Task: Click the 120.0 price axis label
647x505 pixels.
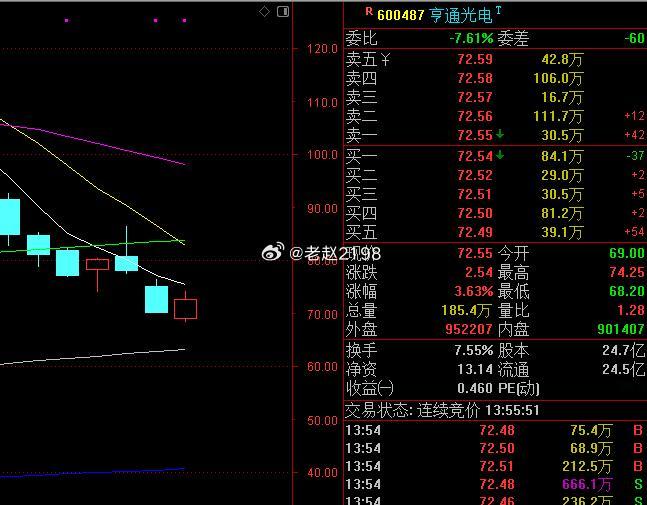Action: 322,49
